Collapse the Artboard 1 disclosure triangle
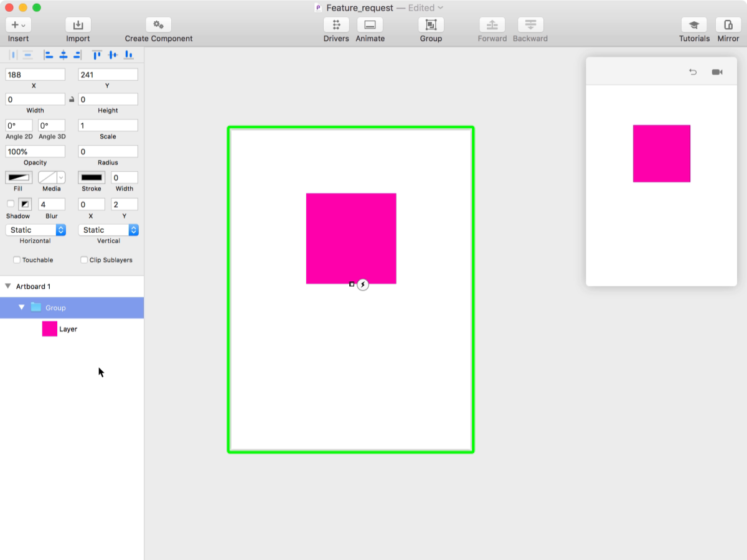Screen dimensions: 747x560 point(8,286)
